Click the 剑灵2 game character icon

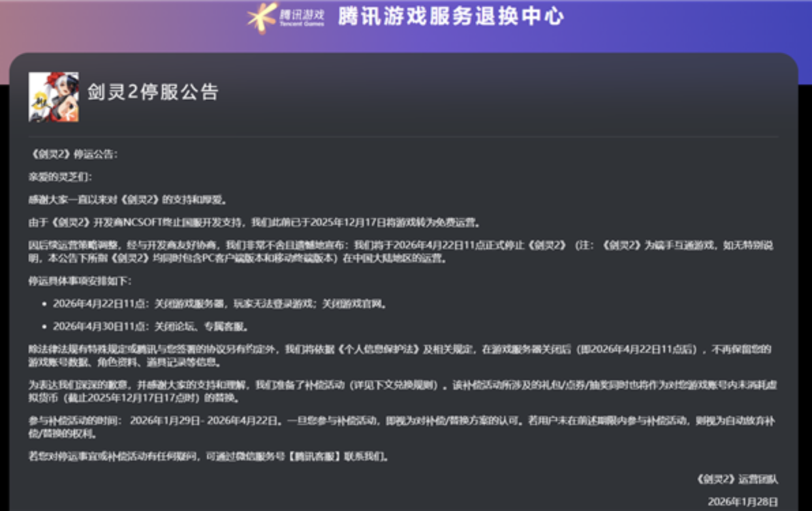click(53, 97)
